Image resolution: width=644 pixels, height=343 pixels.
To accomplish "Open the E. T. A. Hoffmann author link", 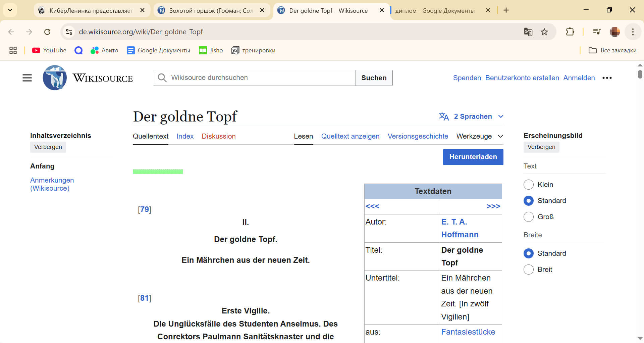I will pyautogui.click(x=460, y=228).
